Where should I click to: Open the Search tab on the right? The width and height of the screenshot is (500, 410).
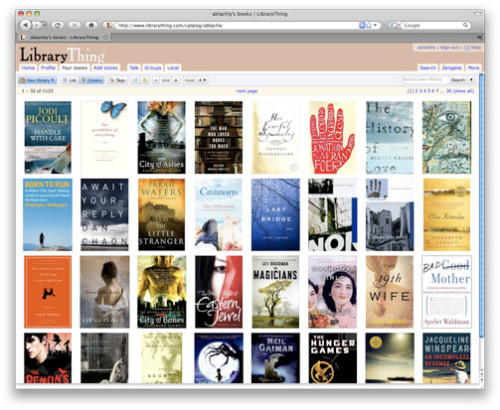(x=428, y=68)
